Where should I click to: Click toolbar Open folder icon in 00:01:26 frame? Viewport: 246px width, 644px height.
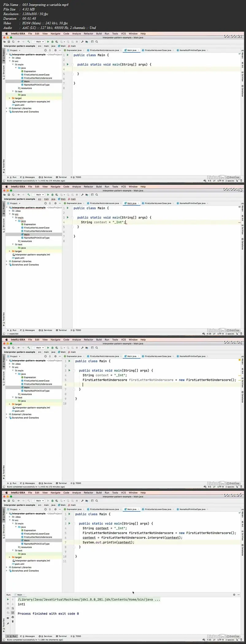5,501
